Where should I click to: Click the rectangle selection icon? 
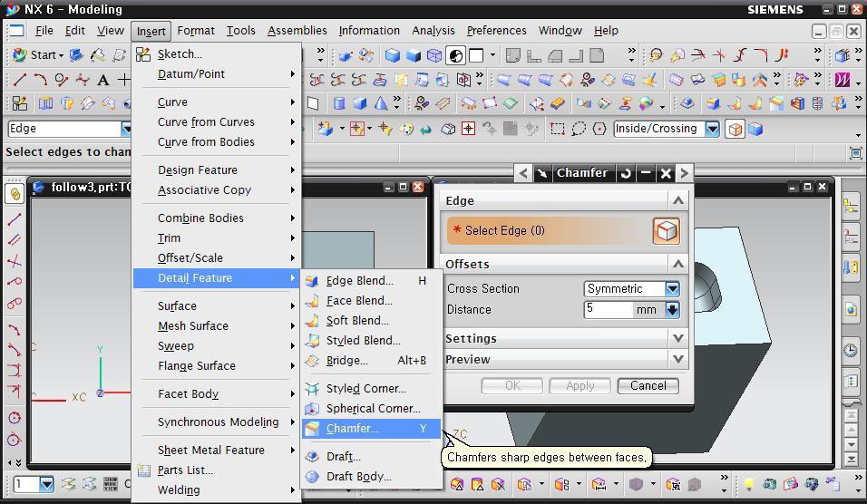click(558, 129)
